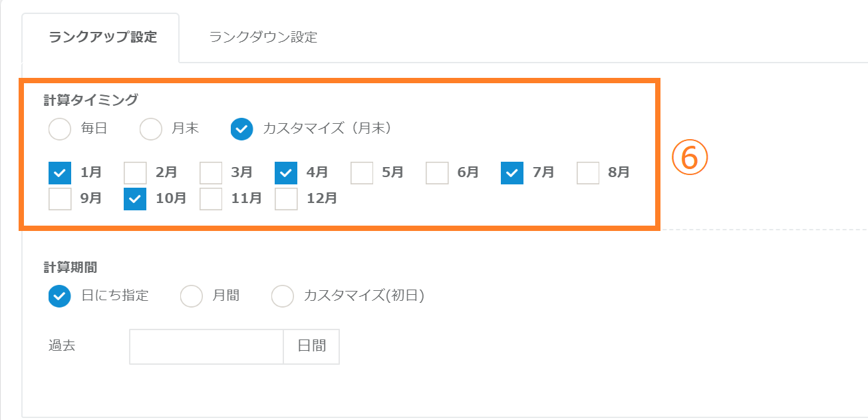Select the 月末 calculation timing radio
The width and height of the screenshot is (868, 420).
click(x=151, y=129)
